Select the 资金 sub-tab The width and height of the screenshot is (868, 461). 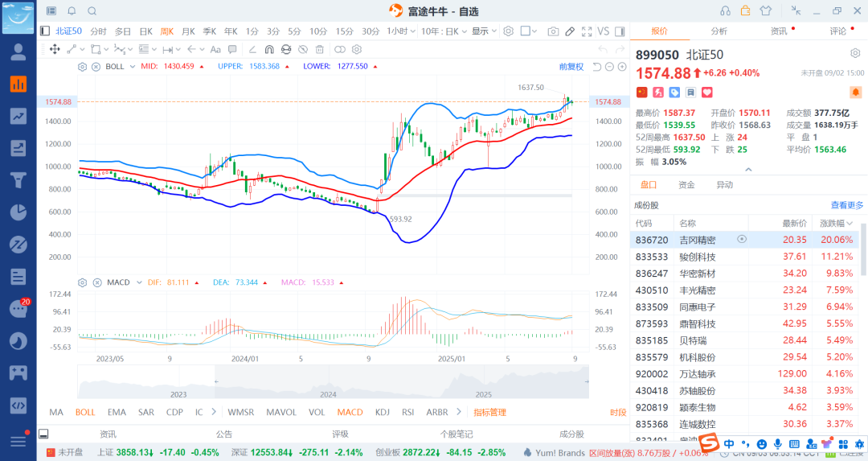click(686, 185)
